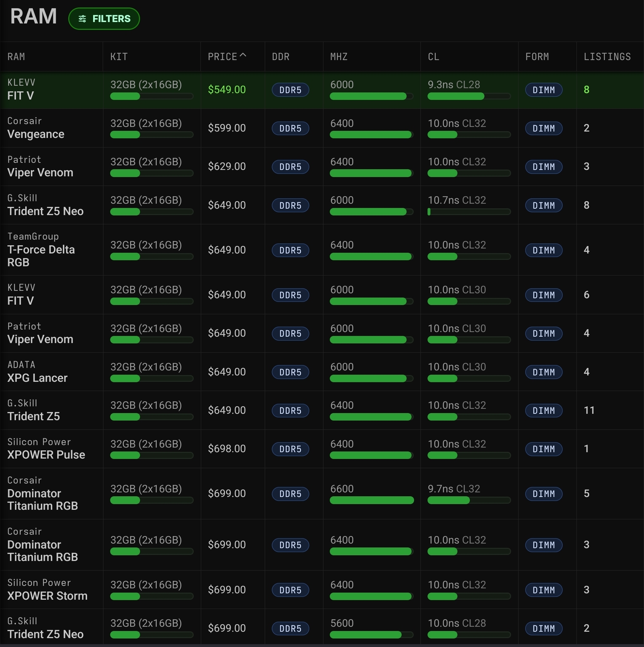Click 32GB (2x16GB) kit in XPOWER Storm row
The image size is (644, 647).
146,585
